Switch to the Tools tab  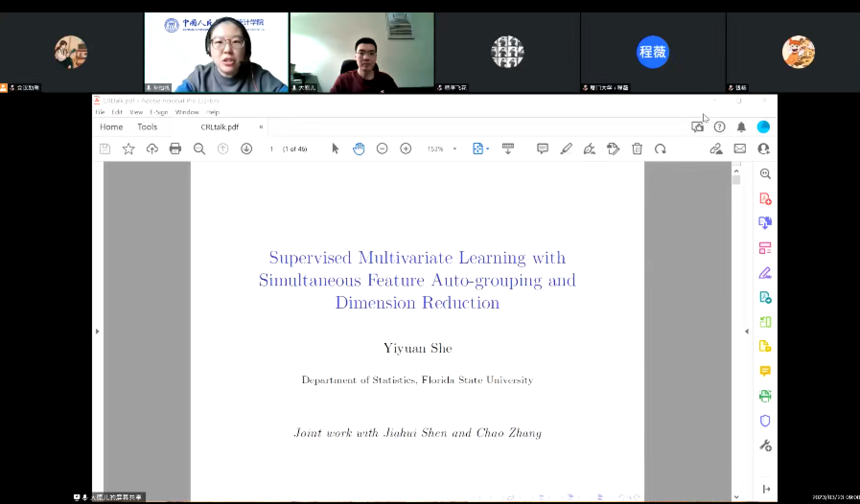click(x=147, y=127)
